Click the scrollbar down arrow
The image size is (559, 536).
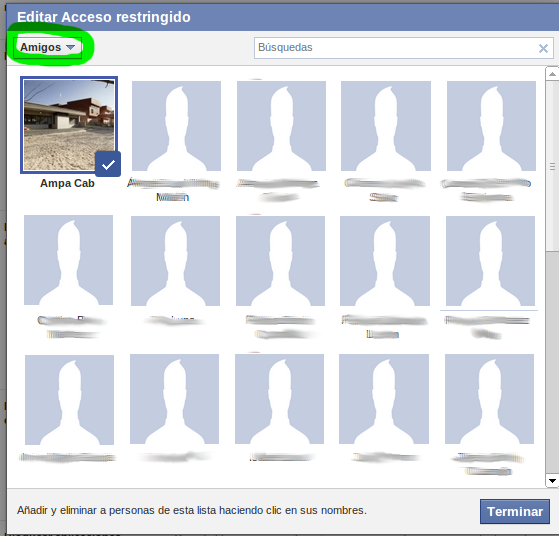pyautogui.click(x=552, y=481)
